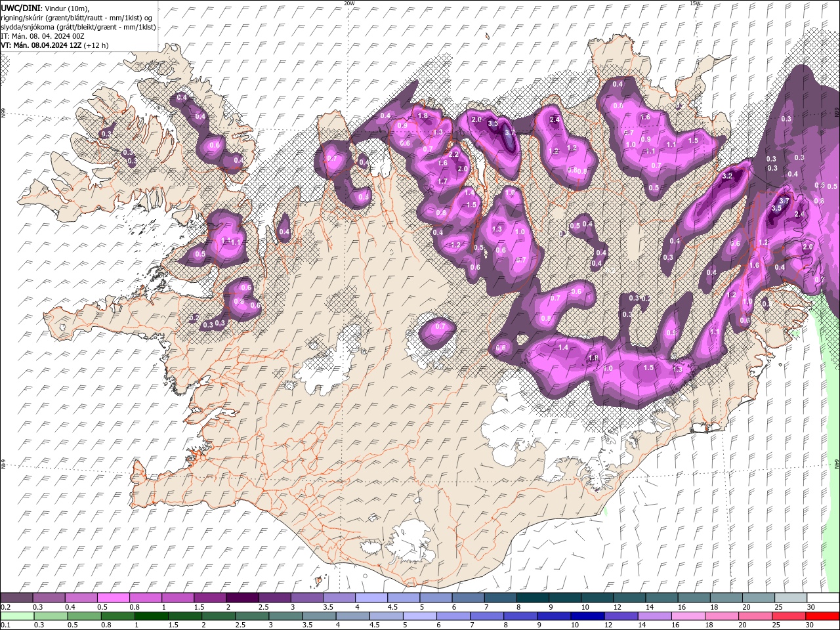Click the '0.2' label under the upper legend row
Screen dimensions: 840x630
5,607
